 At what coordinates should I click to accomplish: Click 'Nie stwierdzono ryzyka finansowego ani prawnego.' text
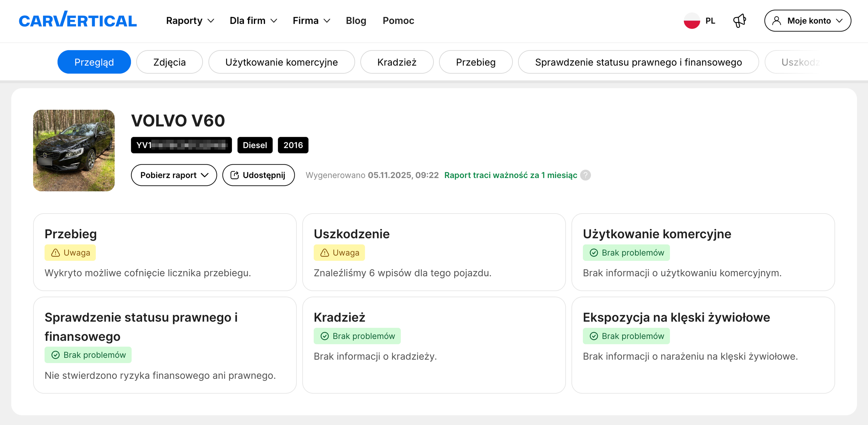point(160,375)
